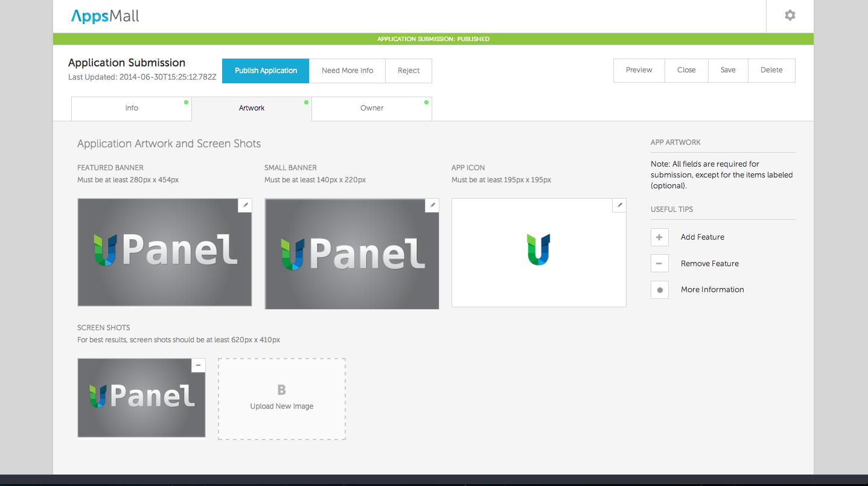Click the Upload New Image box

[282, 399]
